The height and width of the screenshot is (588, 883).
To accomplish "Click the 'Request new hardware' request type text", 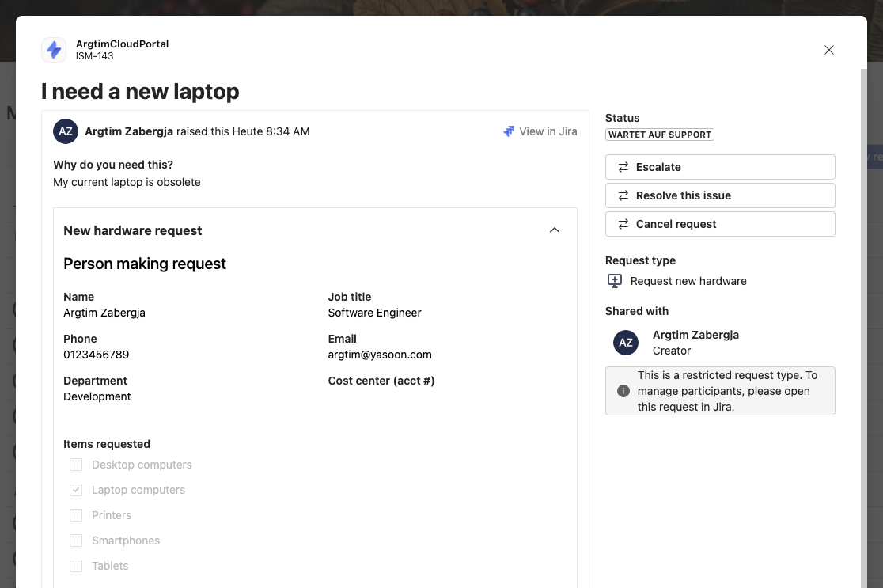I will click(688, 281).
